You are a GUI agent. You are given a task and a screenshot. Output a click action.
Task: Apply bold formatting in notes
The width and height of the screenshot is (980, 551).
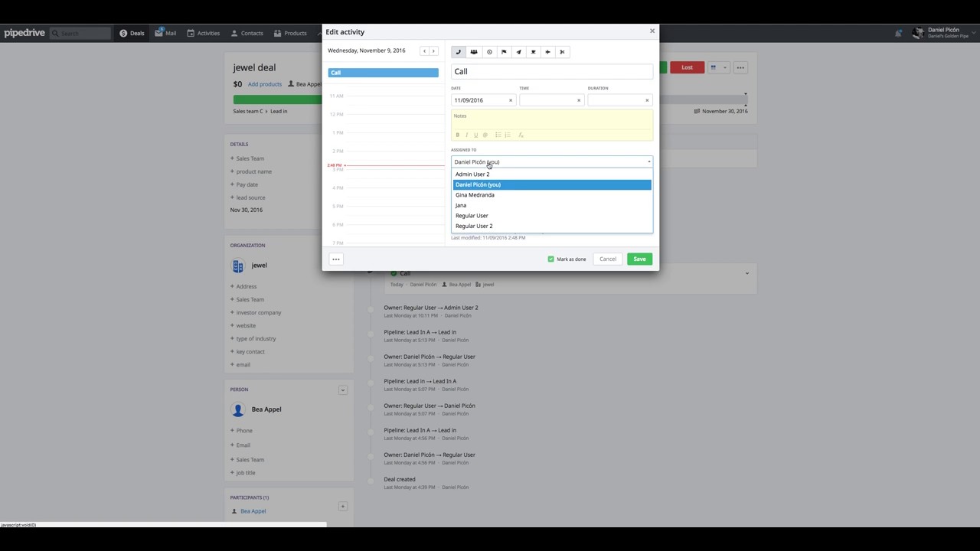click(x=458, y=135)
